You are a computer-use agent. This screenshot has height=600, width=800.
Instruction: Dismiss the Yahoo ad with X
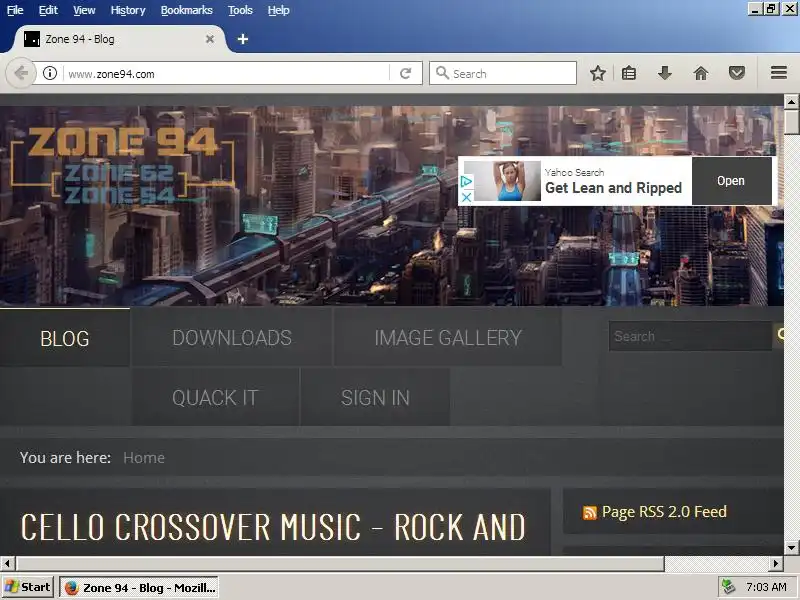click(x=466, y=197)
